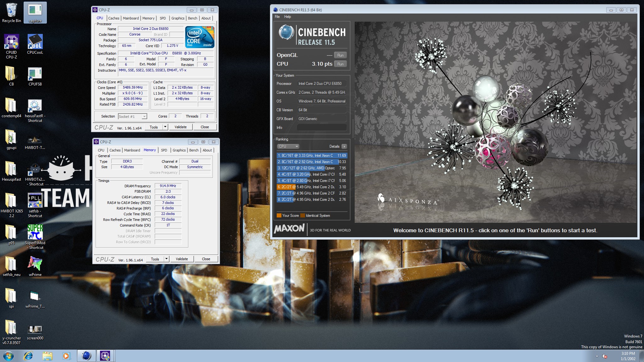Click Close button in upper CPU-Z window
Image resolution: width=644 pixels, height=362 pixels.
[205, 127]
